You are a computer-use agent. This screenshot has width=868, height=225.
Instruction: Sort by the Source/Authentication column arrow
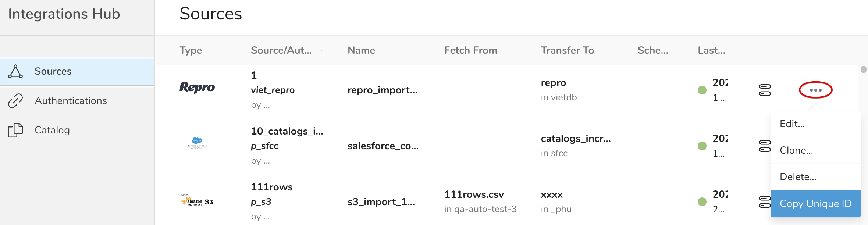(x=322, y=50)
